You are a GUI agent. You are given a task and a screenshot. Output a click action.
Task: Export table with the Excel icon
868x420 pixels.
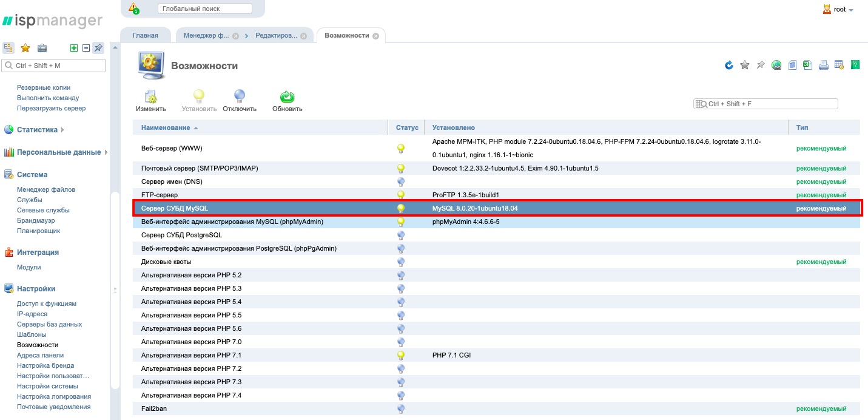coord(807,65)
